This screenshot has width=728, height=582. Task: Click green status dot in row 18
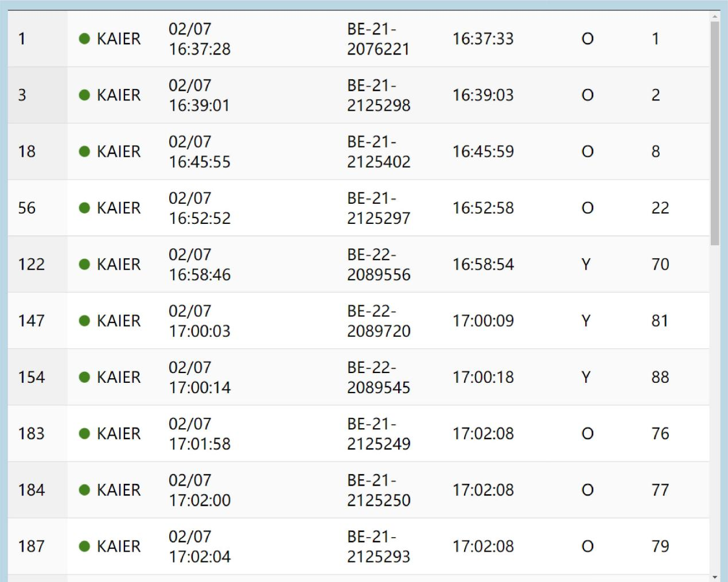tap(84, 152)
